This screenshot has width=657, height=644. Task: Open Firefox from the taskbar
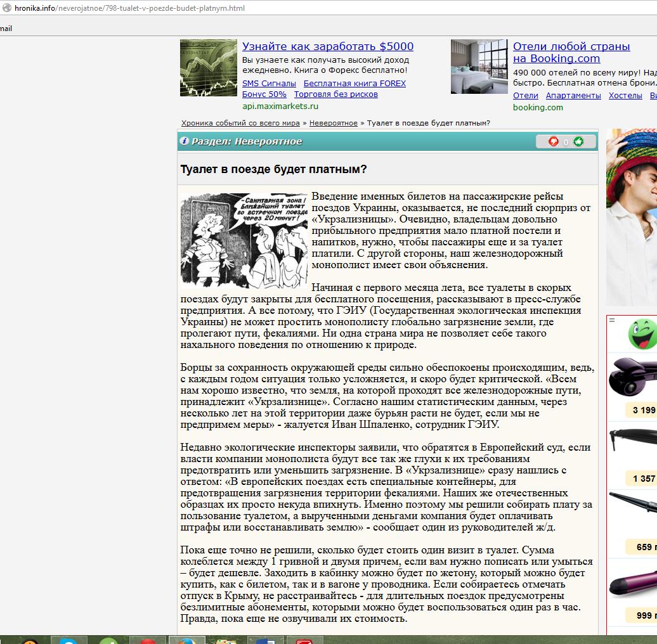186,640
